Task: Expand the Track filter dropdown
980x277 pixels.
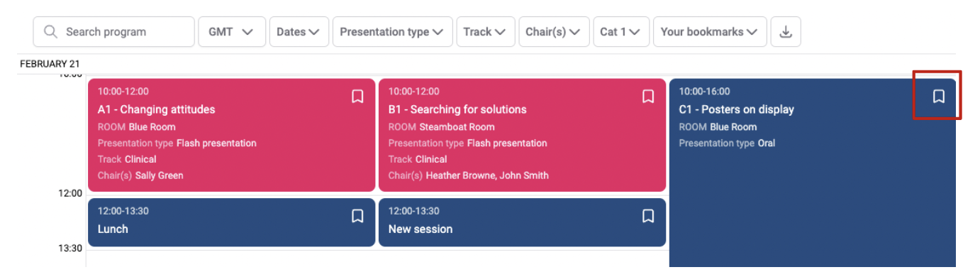Action: pos(486,32)
